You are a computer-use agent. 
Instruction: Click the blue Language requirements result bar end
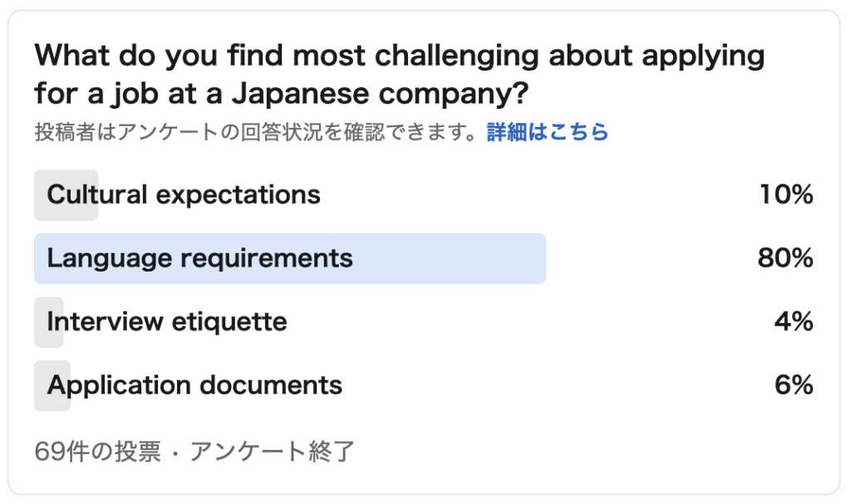[532, 258]
